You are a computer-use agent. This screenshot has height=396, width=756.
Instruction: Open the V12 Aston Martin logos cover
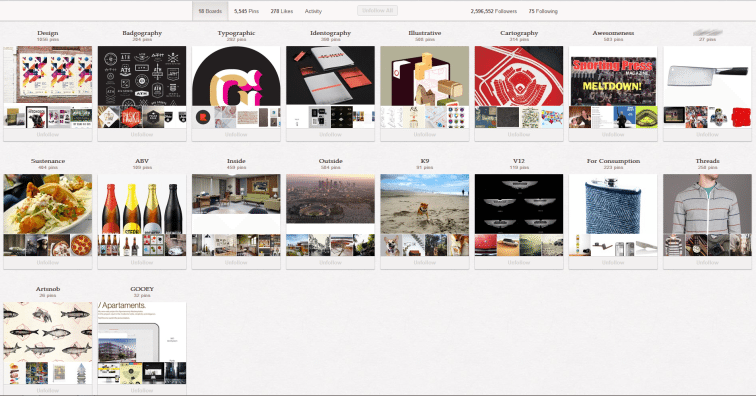(x=519, y=204)
